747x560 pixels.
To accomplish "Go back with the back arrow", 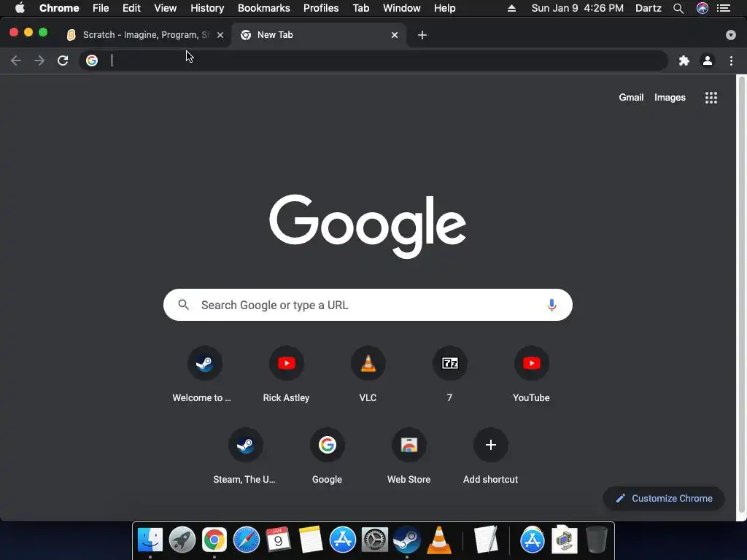I will tap(16, 61).
